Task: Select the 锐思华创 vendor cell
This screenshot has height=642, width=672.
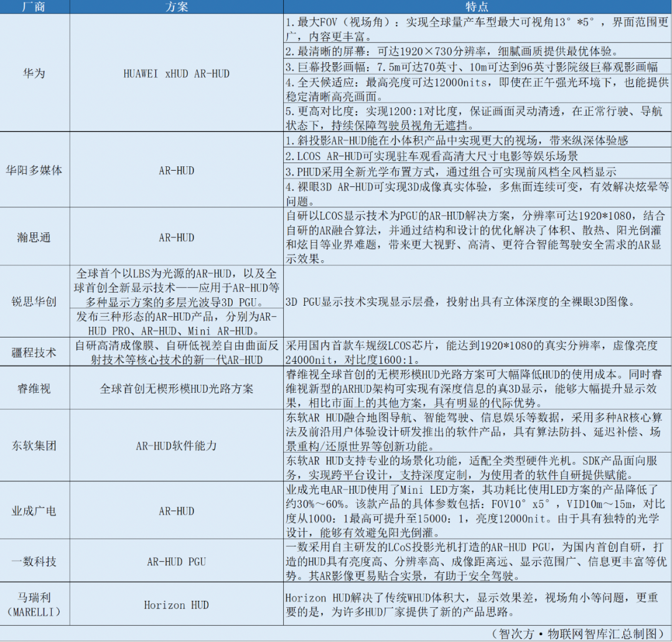Action: [35, 301]
